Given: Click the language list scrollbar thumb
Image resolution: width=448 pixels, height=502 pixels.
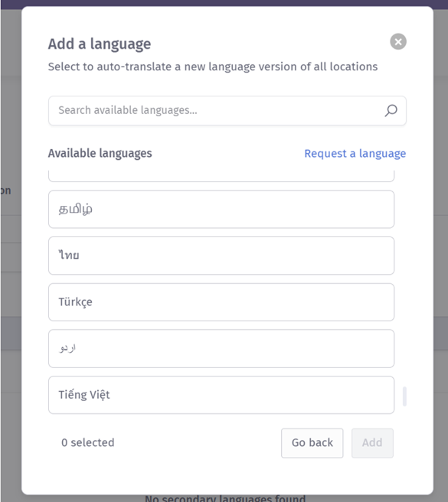Looking at the screenshot, I should click(404, 396).
